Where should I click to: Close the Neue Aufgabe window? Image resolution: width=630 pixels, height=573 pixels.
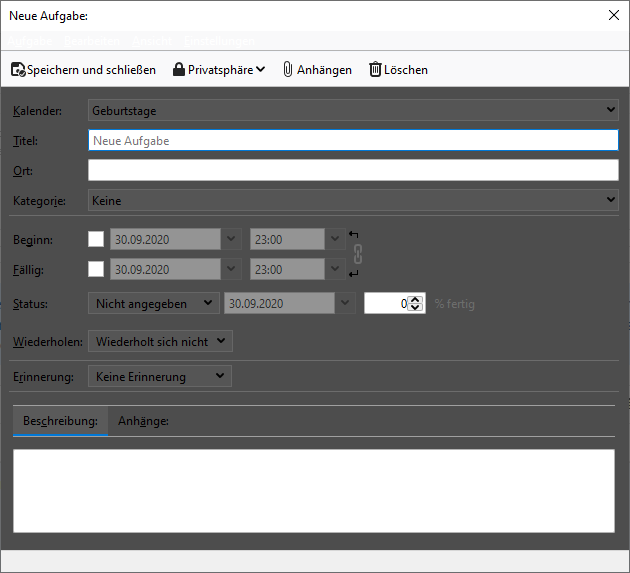[614, 15]
